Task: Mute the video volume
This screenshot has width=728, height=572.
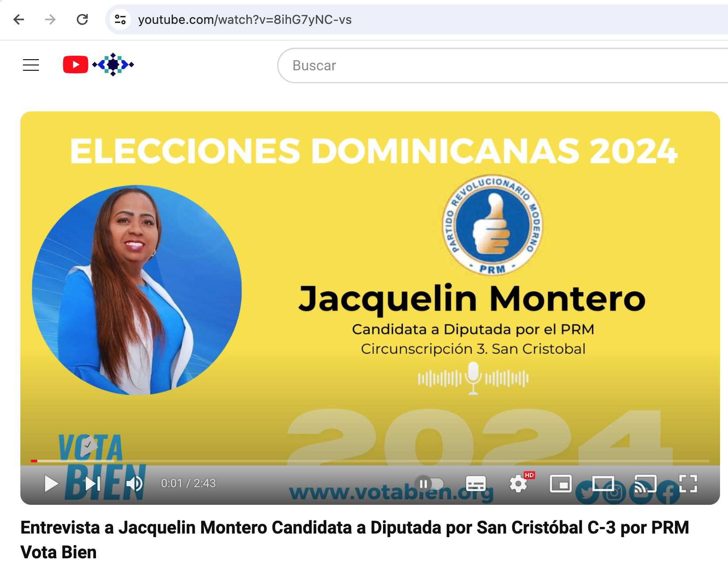Action: point(134,484)
